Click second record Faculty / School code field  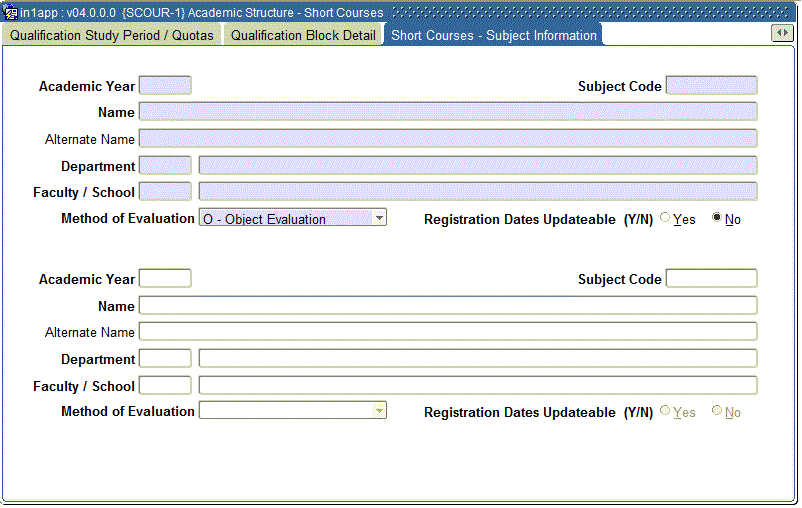pyautogui.click(x=165, y=386)
